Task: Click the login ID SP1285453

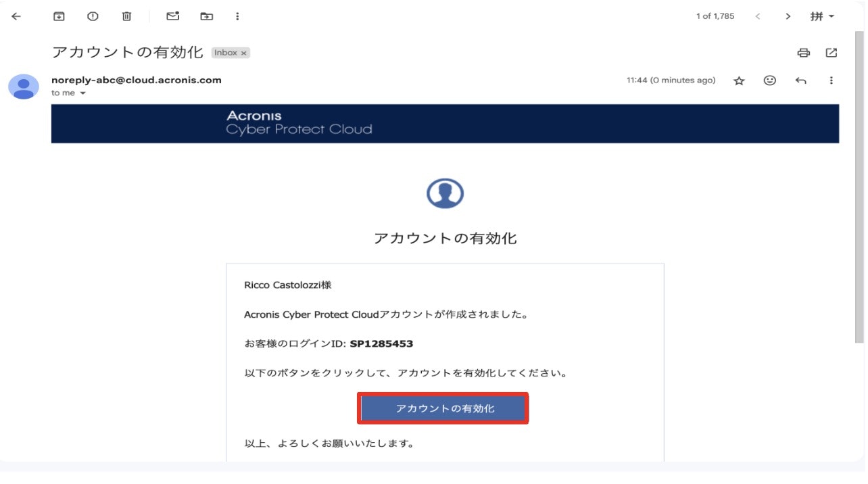Action: [x=381, y=343]
